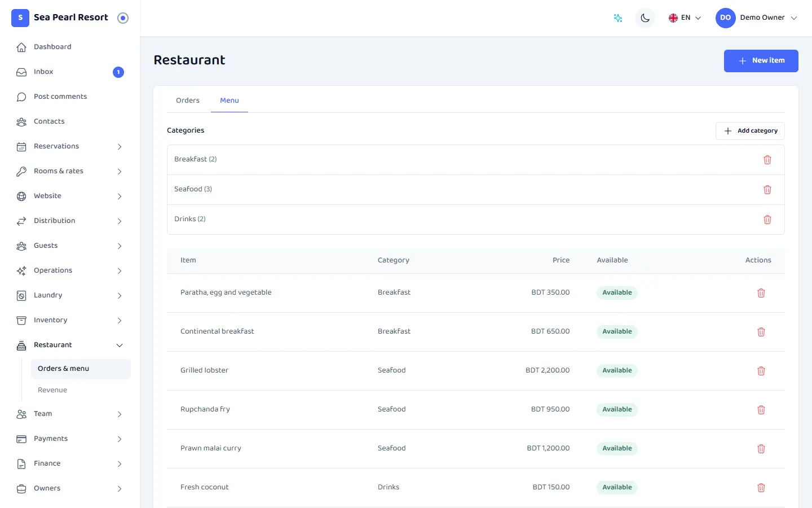
Task: Delete the Breakfast category
Action: (x=767, y=160)
